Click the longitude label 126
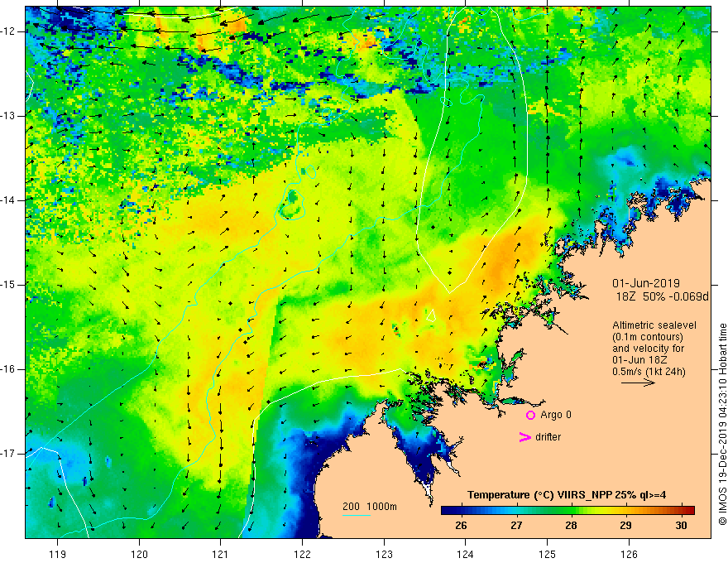728x563 pixels. coord(629,554)
